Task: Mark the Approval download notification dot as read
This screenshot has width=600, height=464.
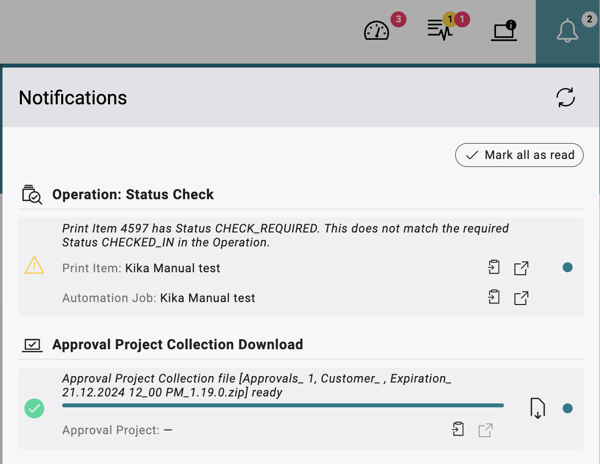Action: 568,408
